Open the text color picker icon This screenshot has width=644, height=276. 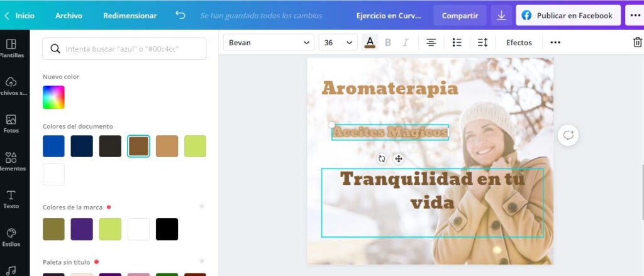coord(370,42)
